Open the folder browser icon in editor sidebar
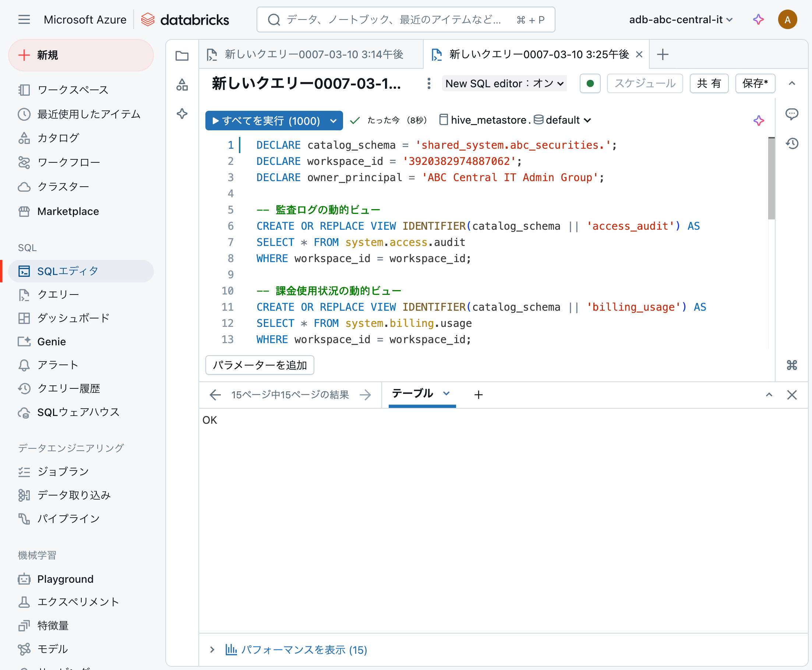Image resolution: width=812 pixels, height=670 pixels. tap(182, 56)
